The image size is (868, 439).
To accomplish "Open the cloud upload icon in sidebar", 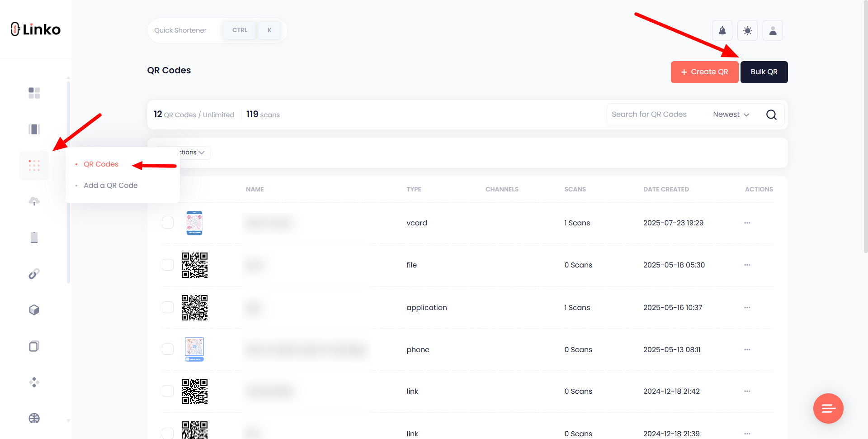I will 34,201.
